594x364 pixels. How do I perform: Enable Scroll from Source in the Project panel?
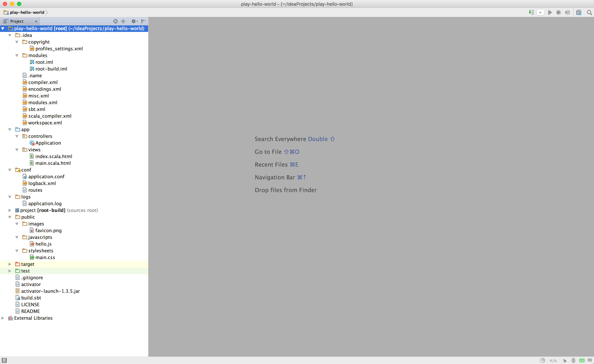tap(116, 21)
